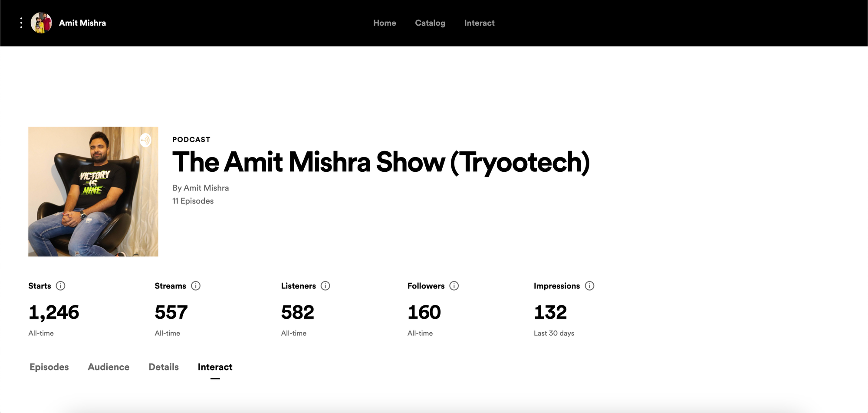
Task: Click the round badge icon on cover art
Action: tap(145, 140)
